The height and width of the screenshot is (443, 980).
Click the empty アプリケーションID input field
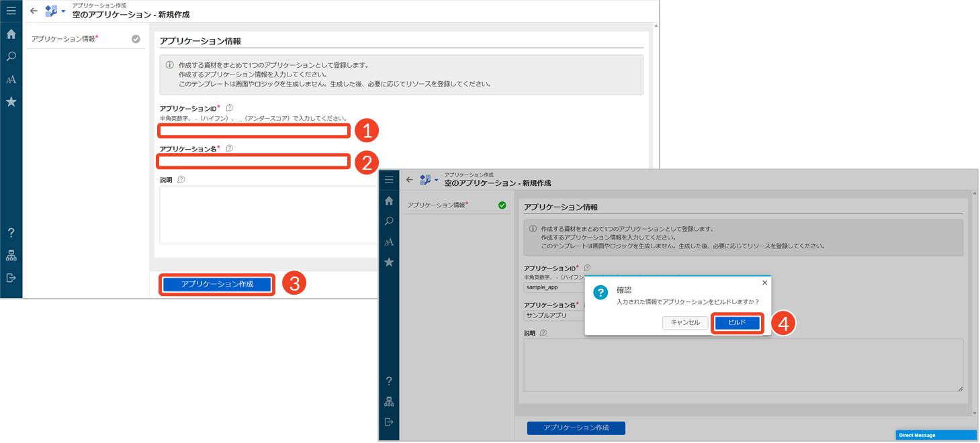tap(254, 130)
